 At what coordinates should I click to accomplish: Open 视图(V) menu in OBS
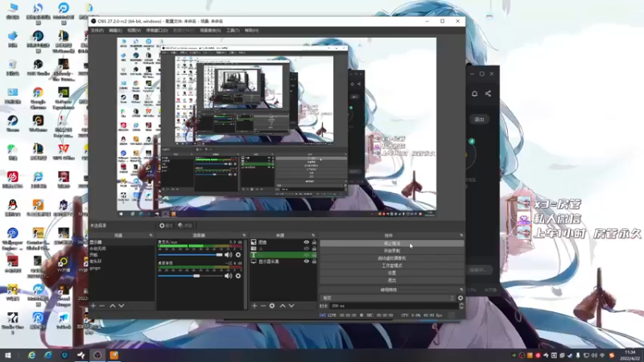click(134, 31)
